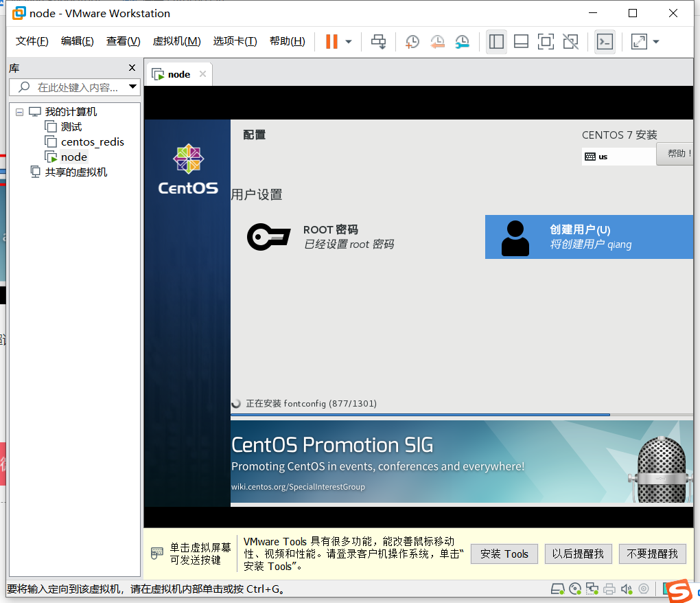Select the node virtual machine in library
Screen dimensions: 700x603
tap(74, 157)
